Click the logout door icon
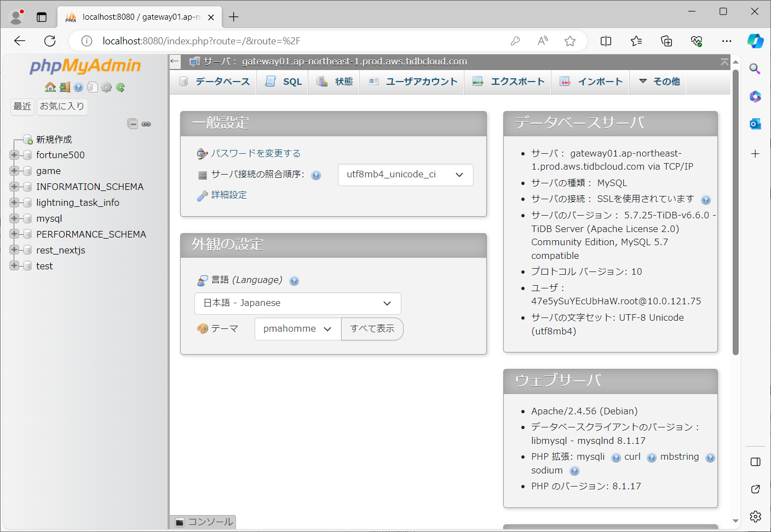Screen dimensions: 771x532 65,87
